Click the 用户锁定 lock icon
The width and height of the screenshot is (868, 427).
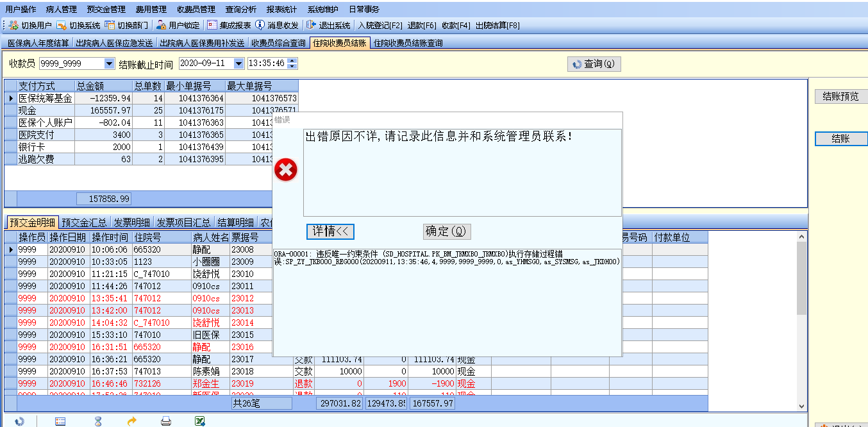pos(162,26)
